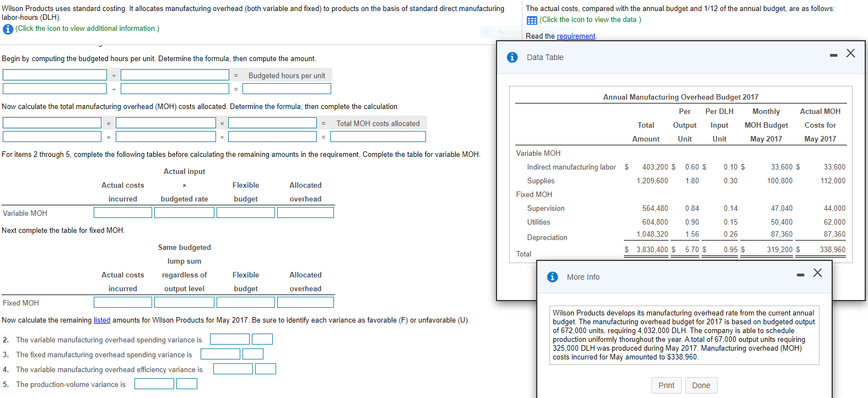Select second formula field for budgeted hours
This screenshot has width=868, height=398.
(175, 75)
